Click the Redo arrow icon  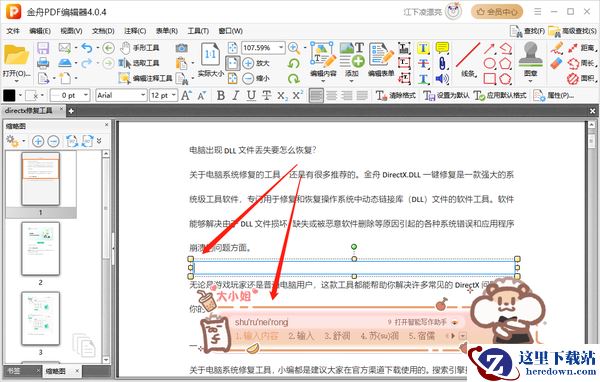pyautogui.click(x=87, y=63)
